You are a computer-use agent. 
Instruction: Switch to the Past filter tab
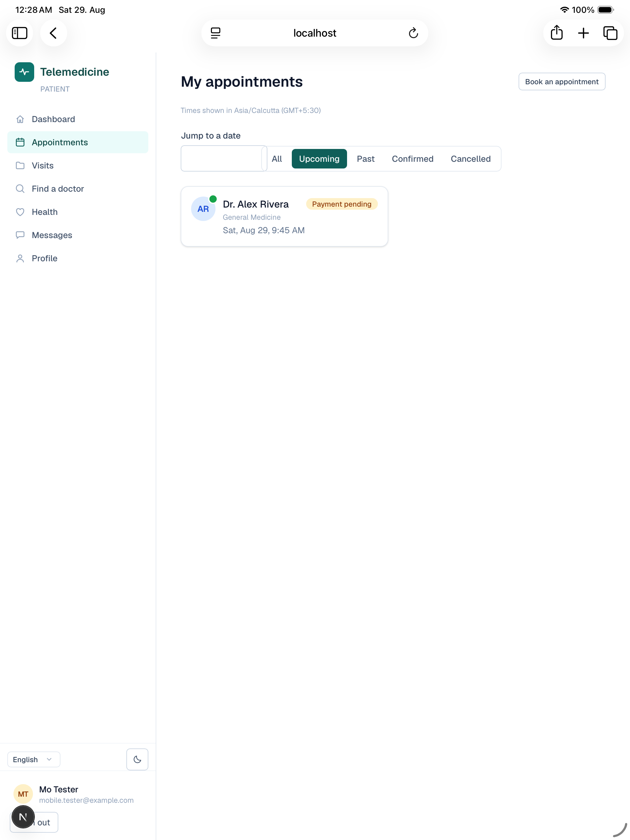(x=365, y=159)
